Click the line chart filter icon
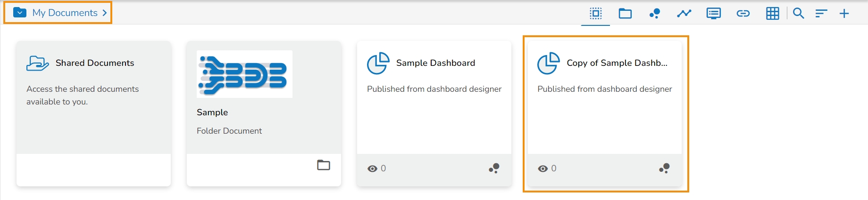868x200 pixels. (x=684, y=13)
